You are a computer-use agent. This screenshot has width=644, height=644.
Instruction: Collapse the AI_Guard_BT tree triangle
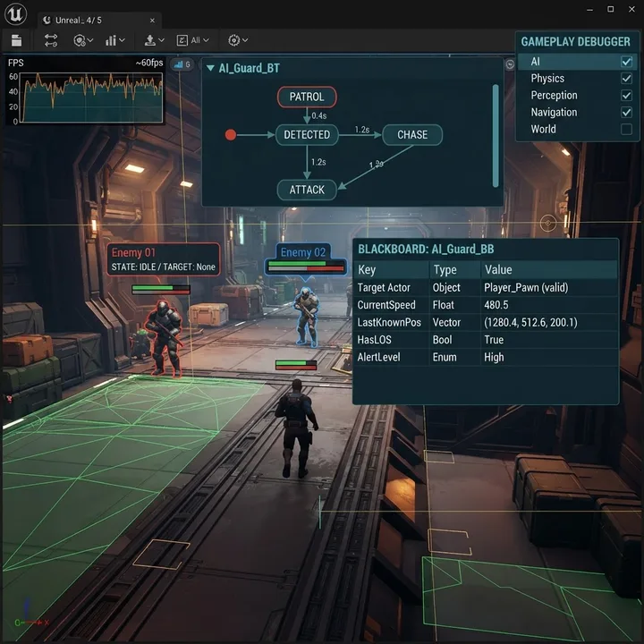tap(211, 68)
